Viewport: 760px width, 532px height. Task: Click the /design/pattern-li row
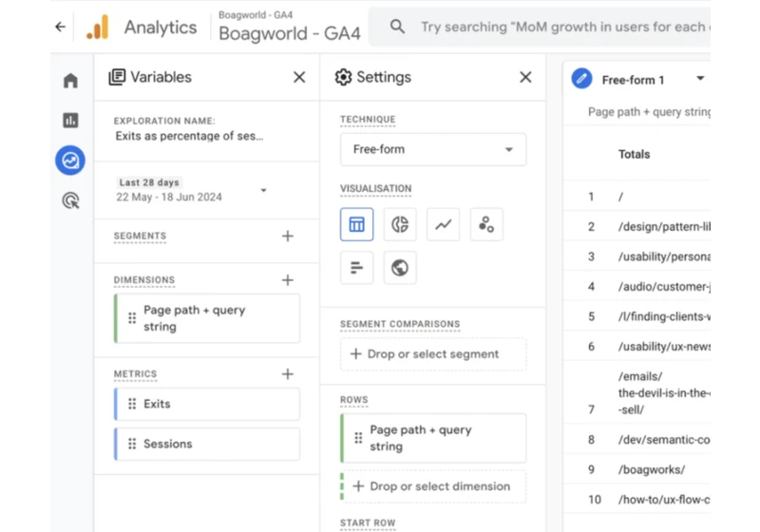click(636, 226)
